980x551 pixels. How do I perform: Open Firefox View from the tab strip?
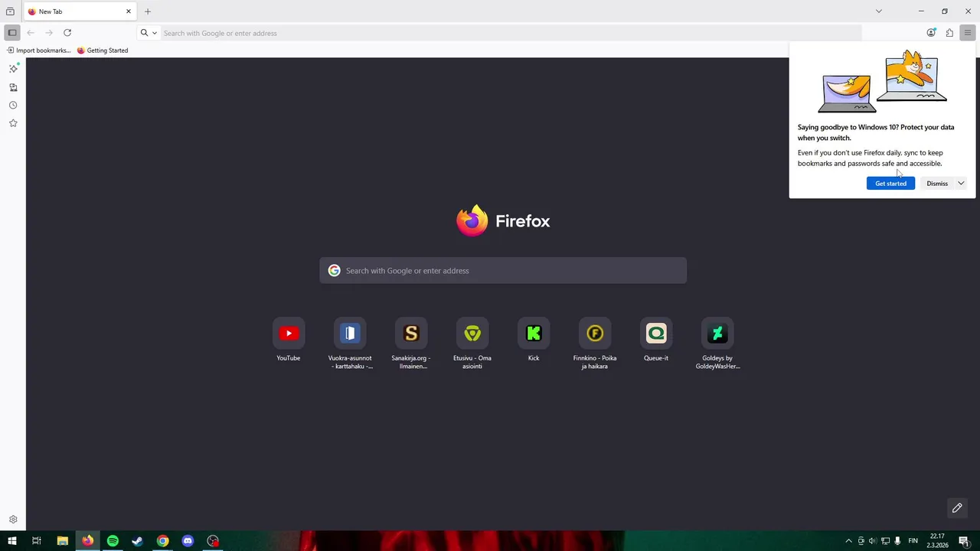pos(10,11)
